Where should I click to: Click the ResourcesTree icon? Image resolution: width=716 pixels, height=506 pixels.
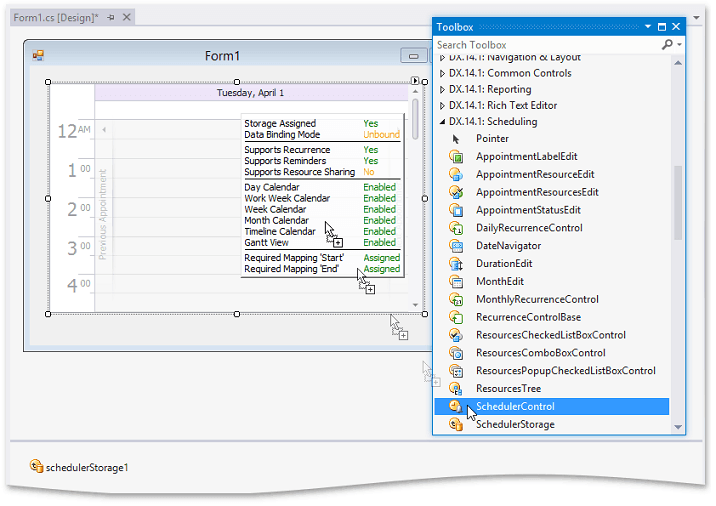[456, 389]
